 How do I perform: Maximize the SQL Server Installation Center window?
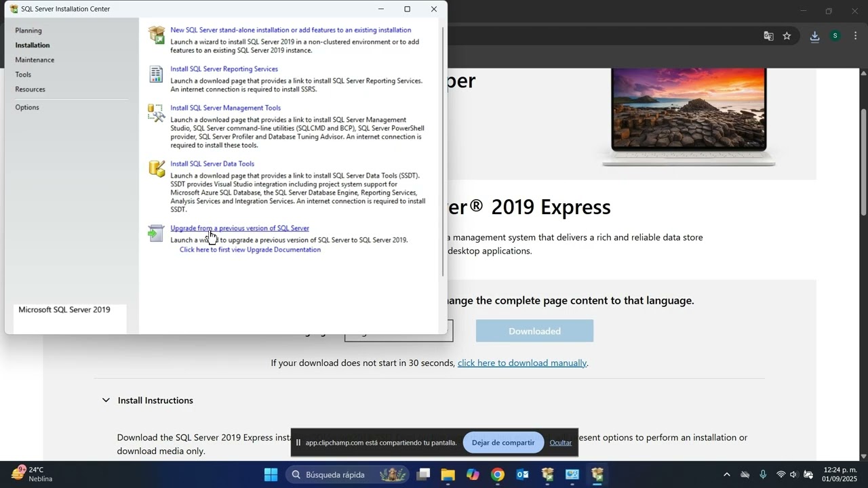[x=407, y=9]
